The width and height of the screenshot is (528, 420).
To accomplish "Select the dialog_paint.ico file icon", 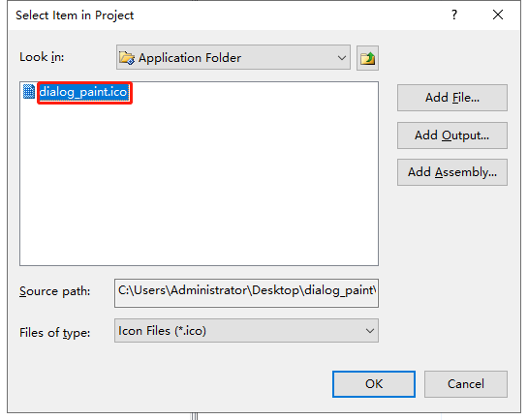I will 29,92.
